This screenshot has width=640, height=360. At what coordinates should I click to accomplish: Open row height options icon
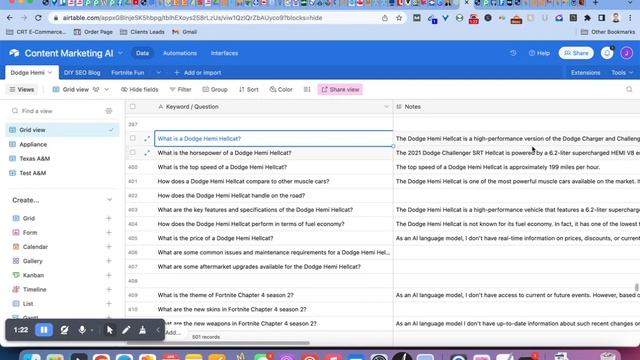click(307, 89)
